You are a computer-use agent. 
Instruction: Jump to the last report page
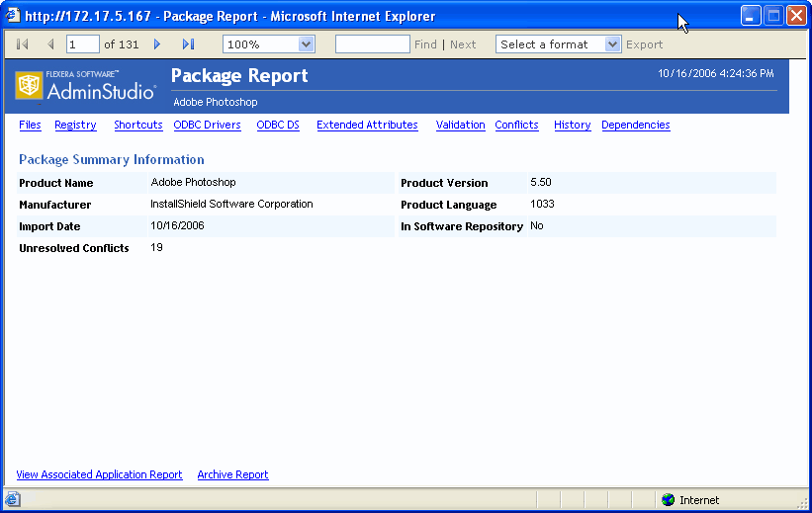click(188, 44)
